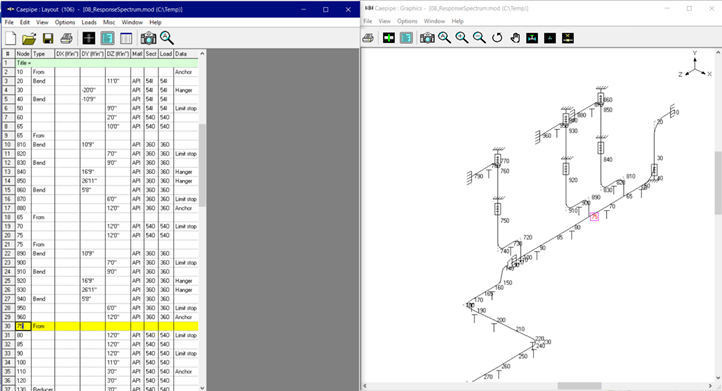Click the list window icon in Layout toolbar

pyautogui.click(x=126, y=38)
